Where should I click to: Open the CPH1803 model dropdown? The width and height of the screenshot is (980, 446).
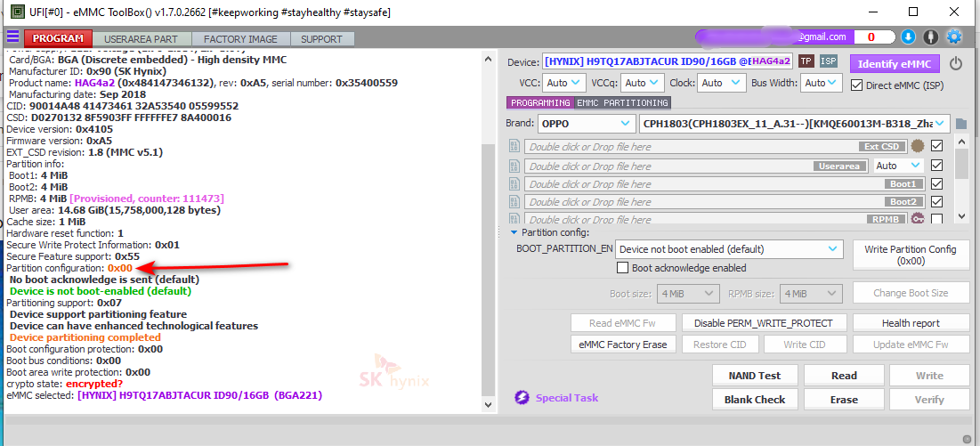coord(794,124)
